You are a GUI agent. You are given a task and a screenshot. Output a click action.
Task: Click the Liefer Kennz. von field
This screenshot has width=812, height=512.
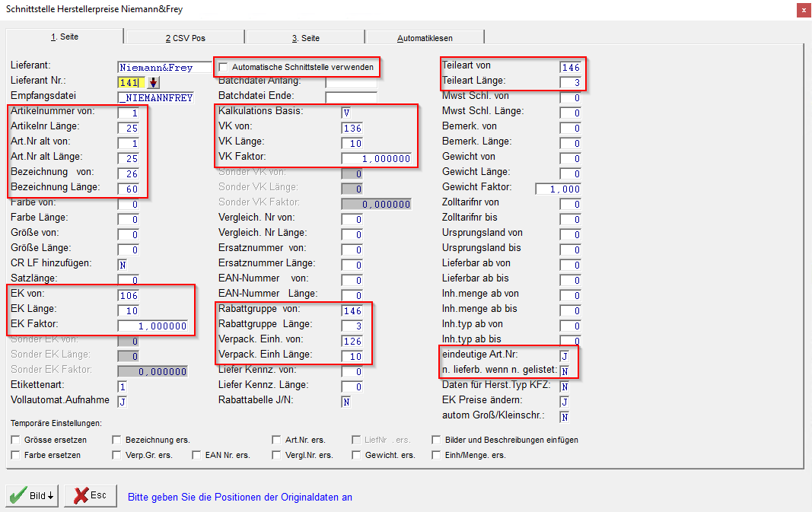coord(352,372)
